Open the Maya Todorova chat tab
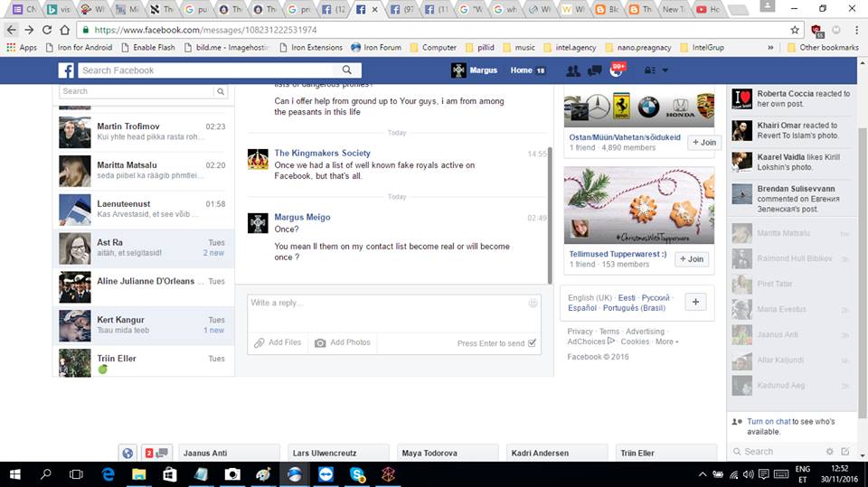 tap(448, 453)
